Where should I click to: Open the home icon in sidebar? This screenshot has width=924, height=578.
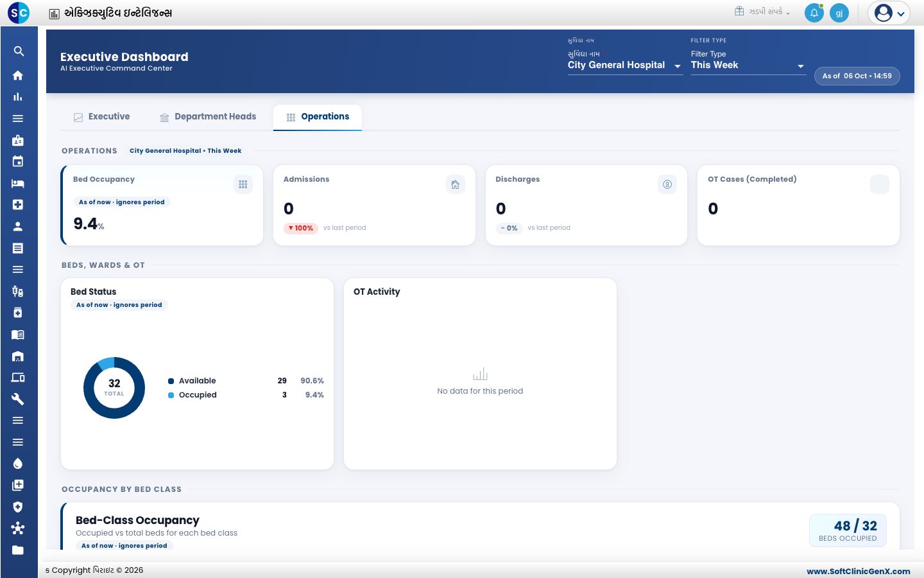(18, 75)
